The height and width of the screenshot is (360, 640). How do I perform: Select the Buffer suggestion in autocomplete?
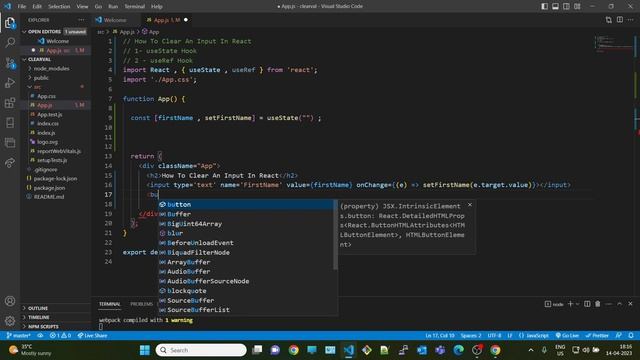[x=246, y=214]
